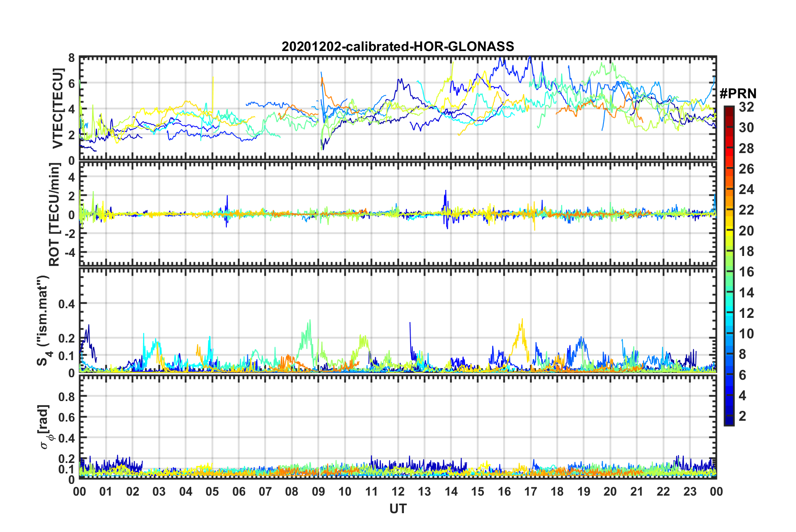Select the "15" tick on the UT axis
796x532 pixels.
coord(478,491)
